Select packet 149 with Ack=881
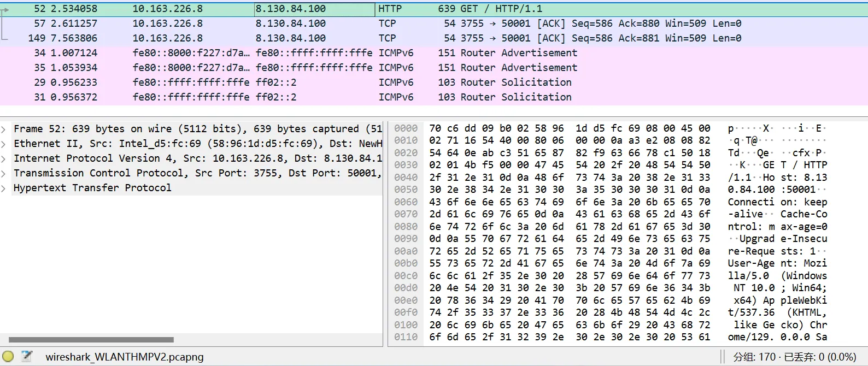The height and width of the screenshot is (366, 868). 434,38
